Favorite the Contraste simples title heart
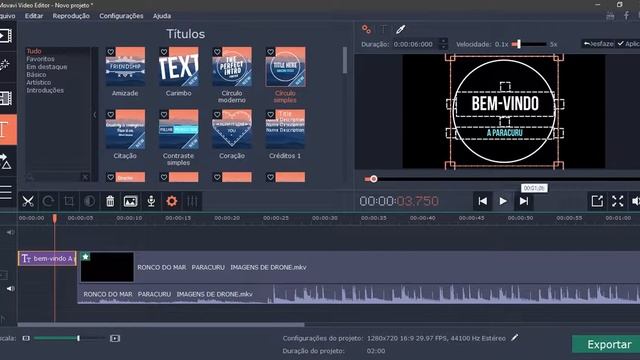640x360 pixels. tap(164, 115)
